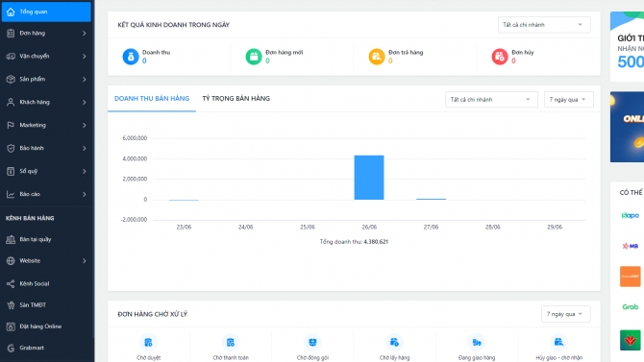Viewport: 644px width, 362px height.
Task: Open branch dropdown in Kết quả kinh doanh
Action: coord(544,25)
